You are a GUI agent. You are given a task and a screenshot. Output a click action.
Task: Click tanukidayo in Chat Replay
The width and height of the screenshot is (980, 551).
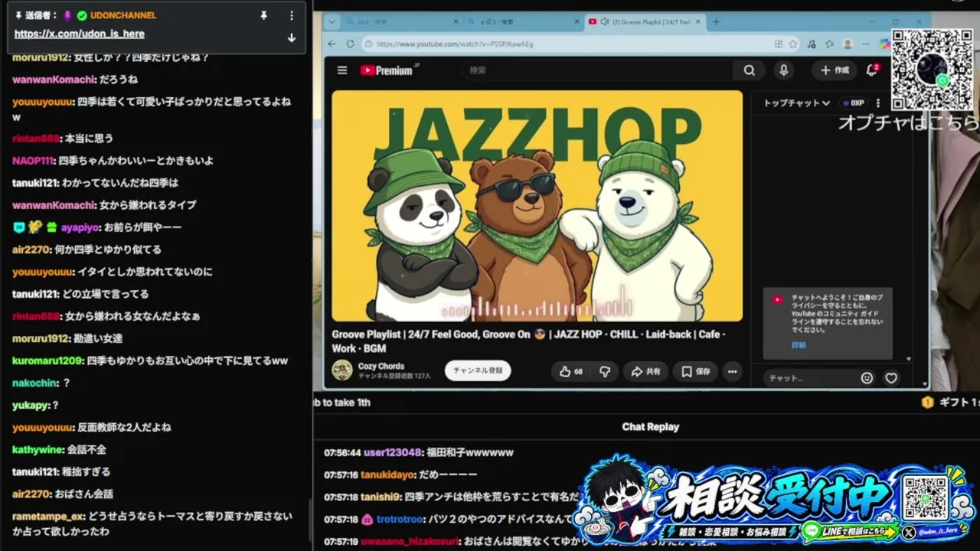(x=387, y=475)
